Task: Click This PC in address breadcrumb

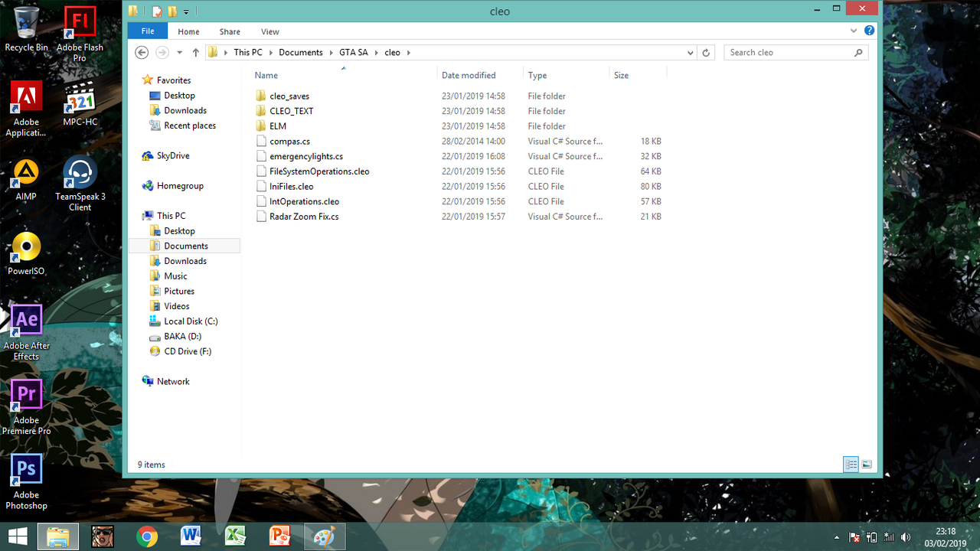Action: (x=248, y=53)
